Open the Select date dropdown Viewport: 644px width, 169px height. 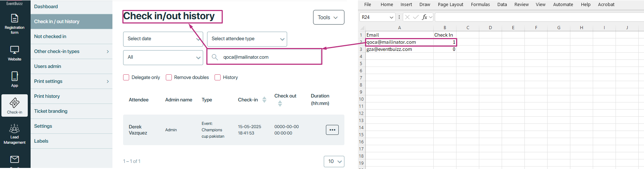click(163, 39)
